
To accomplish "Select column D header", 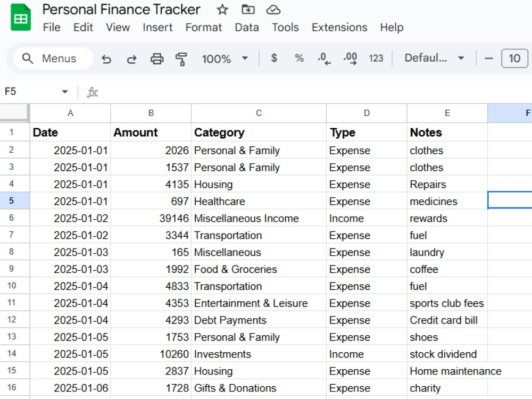I will 367,113.
